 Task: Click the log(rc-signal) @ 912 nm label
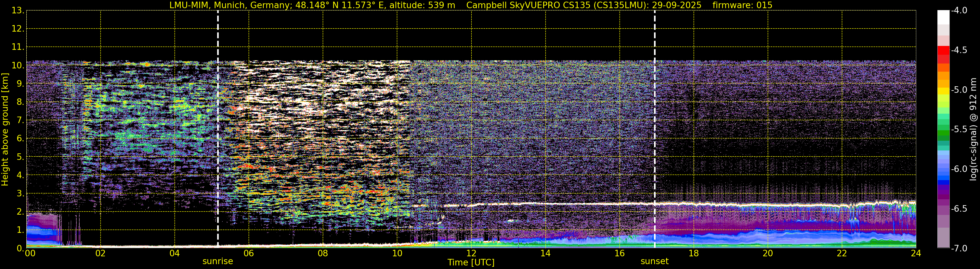tap(973, 129)
